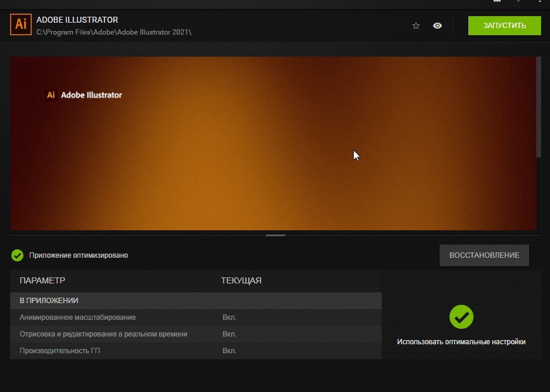Open the Adobe Illustrator screenshot preview
The height and width of the screenshot is (392, 550).
[x=273, y=144]
